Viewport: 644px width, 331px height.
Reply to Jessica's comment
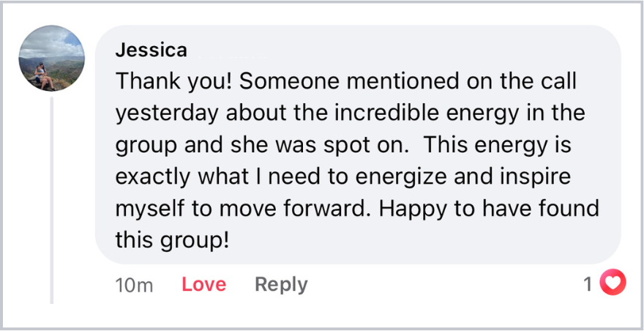pos(281,284)
